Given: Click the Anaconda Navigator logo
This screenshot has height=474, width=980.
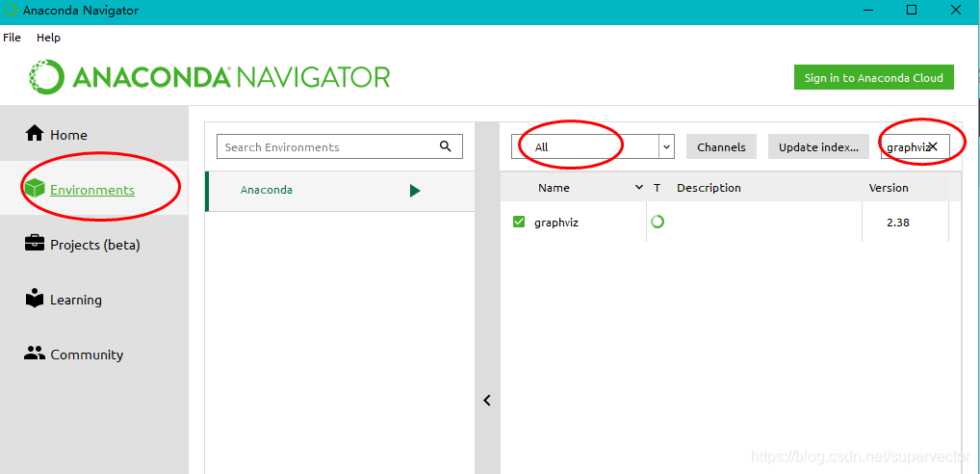Looking at the screenshot, I should [209, 77].
